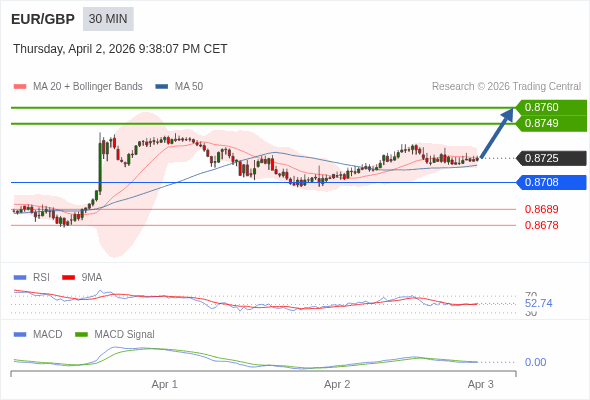Click the green MACD Signal legend swatch
Image resolution: width=590 pixels, height=400 pixels.
point(81,335)
